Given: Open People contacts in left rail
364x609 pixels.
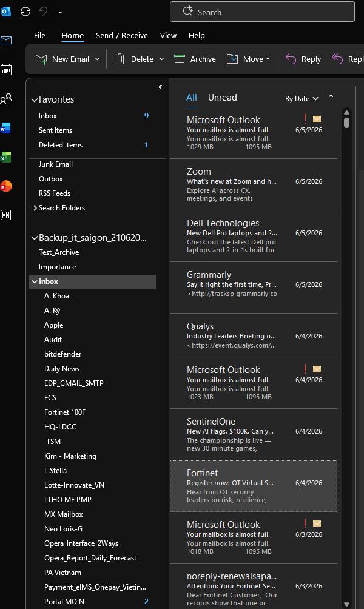Looking at the screenshot, I should click(x=6, y=99).
